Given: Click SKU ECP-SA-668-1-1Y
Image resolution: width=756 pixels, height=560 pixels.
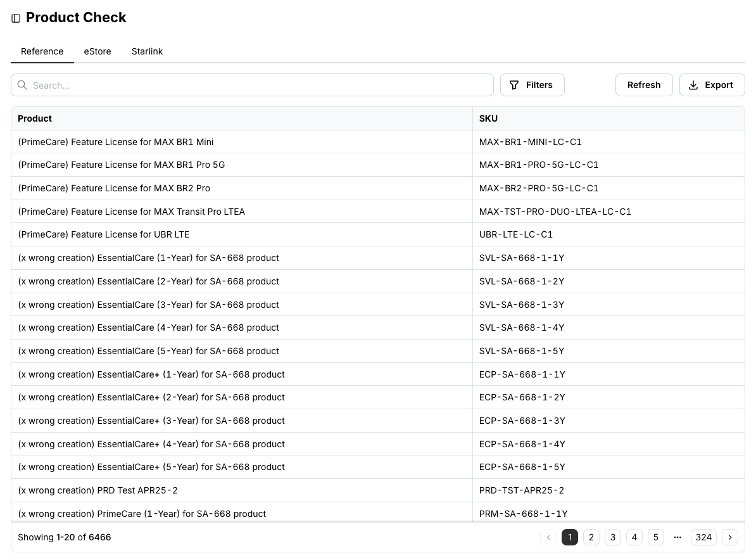Looking at the screenshot, I should pos(522,374).
